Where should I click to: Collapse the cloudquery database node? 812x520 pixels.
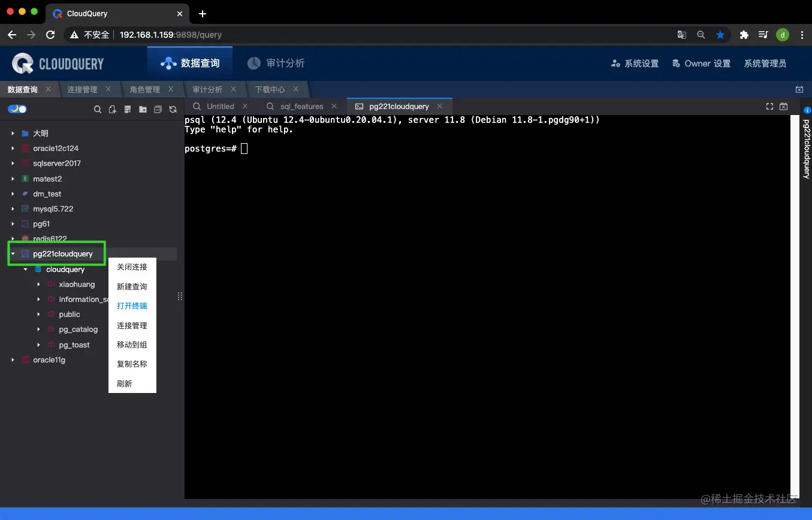tap(26, 269)
